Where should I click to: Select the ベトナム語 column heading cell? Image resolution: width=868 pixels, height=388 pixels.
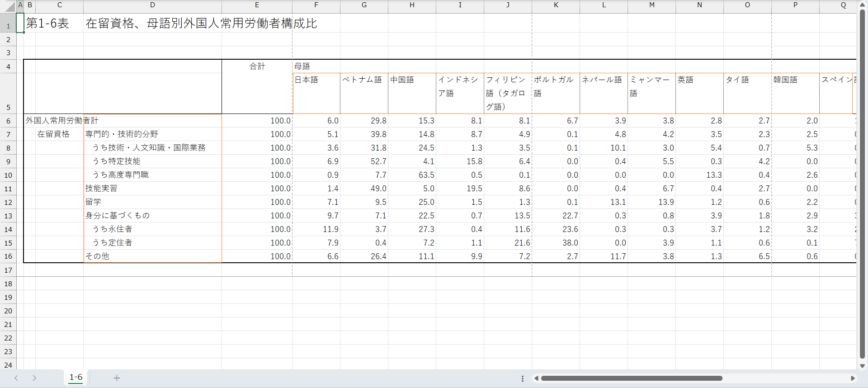[363, 80]
